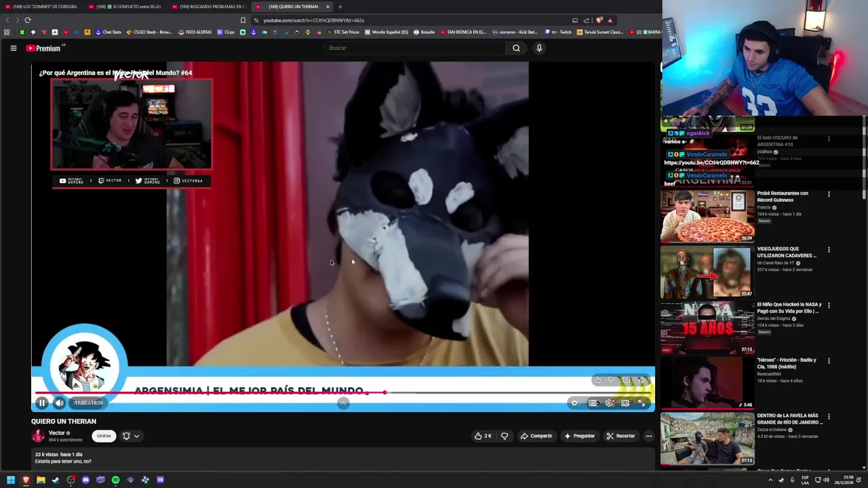The image size is (868, 488).
Task: Toggle subtitles in the player
Action: click(593, 403)
